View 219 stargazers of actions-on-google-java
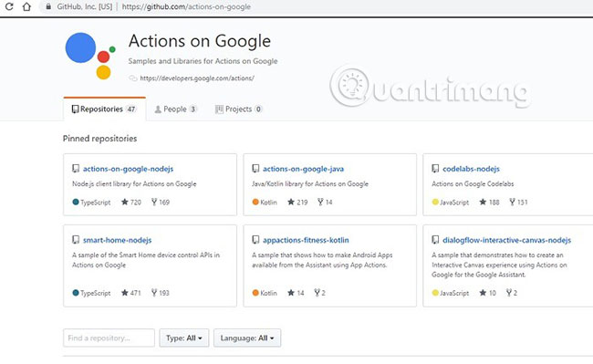 coord(297,203)
